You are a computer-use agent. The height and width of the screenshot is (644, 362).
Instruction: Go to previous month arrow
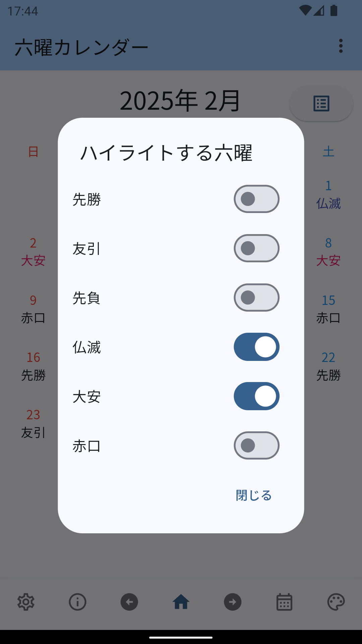point(129,602)
